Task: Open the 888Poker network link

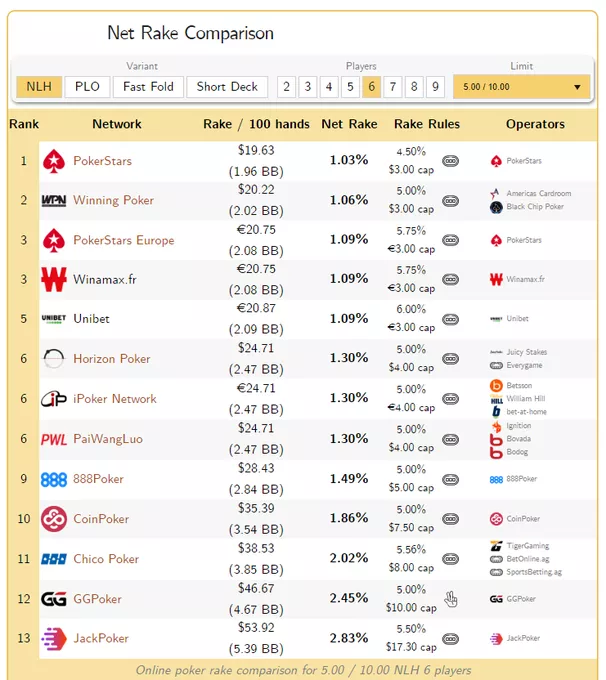Action: click(x=98, y=479)
